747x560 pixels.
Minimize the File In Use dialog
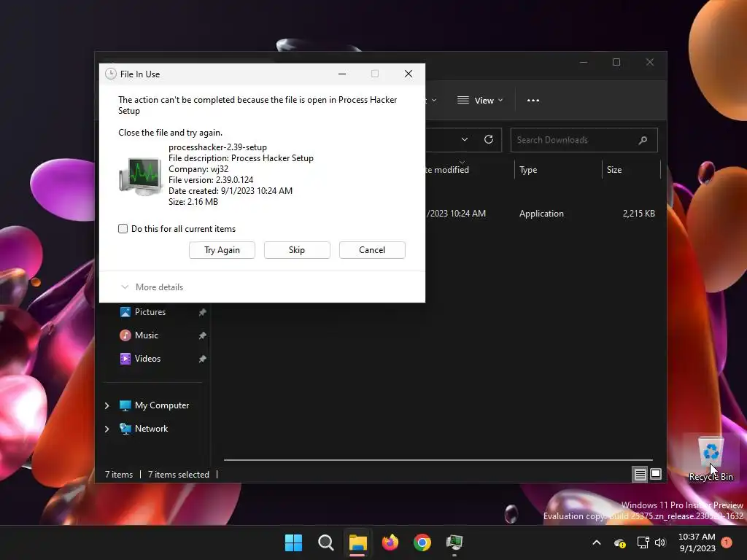pos(342,74)
